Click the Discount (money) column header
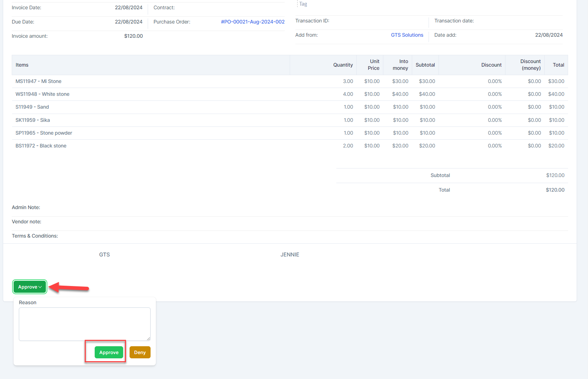 (530, 65)
